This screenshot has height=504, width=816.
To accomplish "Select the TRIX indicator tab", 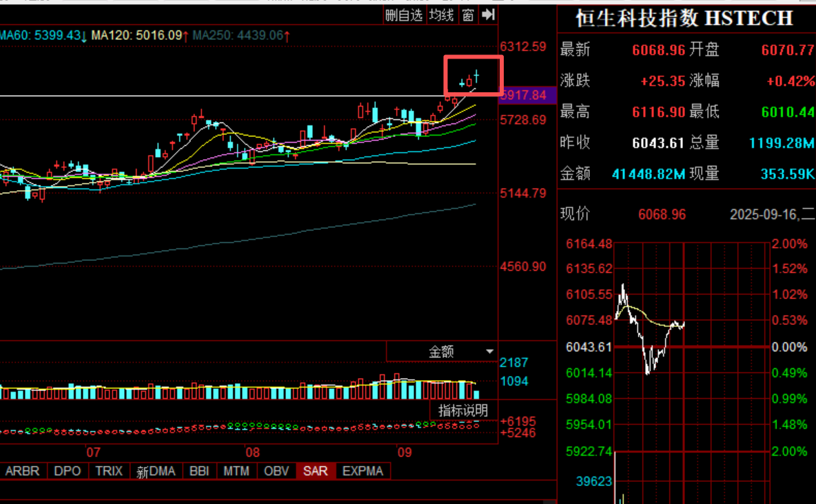I will tap(109, 471).
